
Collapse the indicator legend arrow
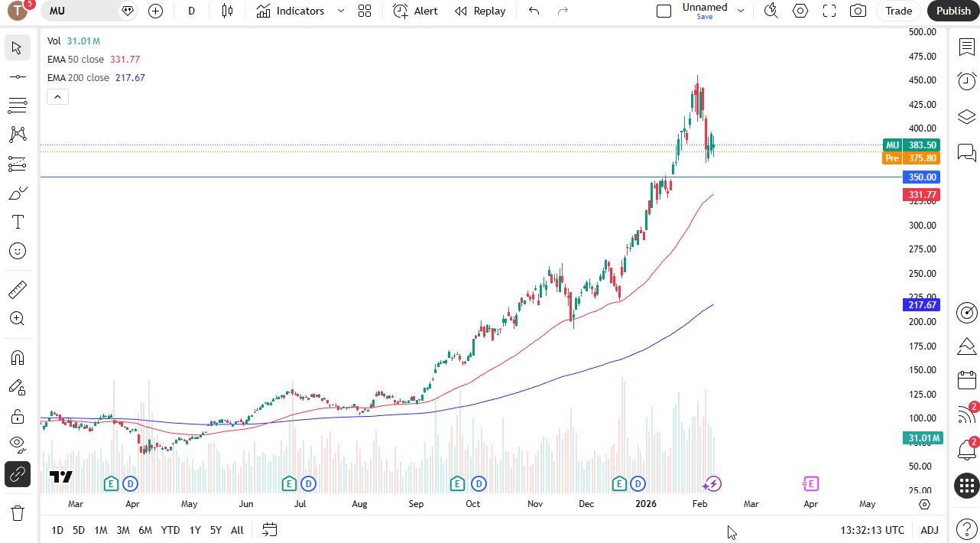[x=58, y=96]
